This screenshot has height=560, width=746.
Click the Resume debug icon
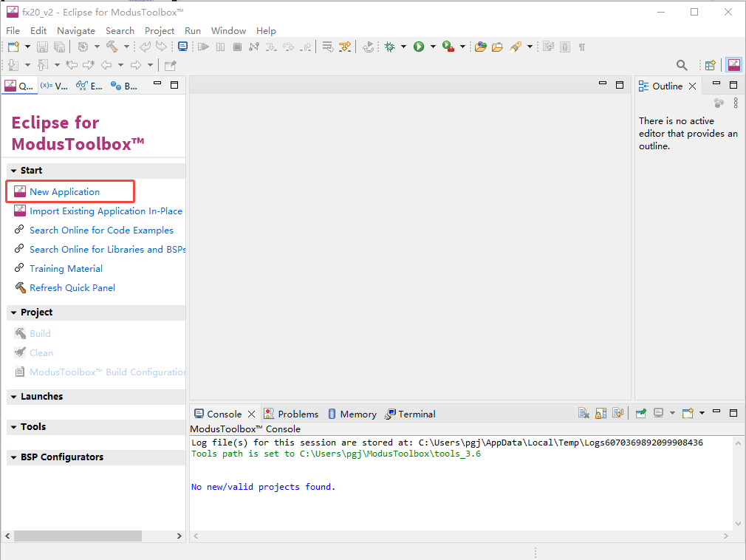click(x=204, y=47)
